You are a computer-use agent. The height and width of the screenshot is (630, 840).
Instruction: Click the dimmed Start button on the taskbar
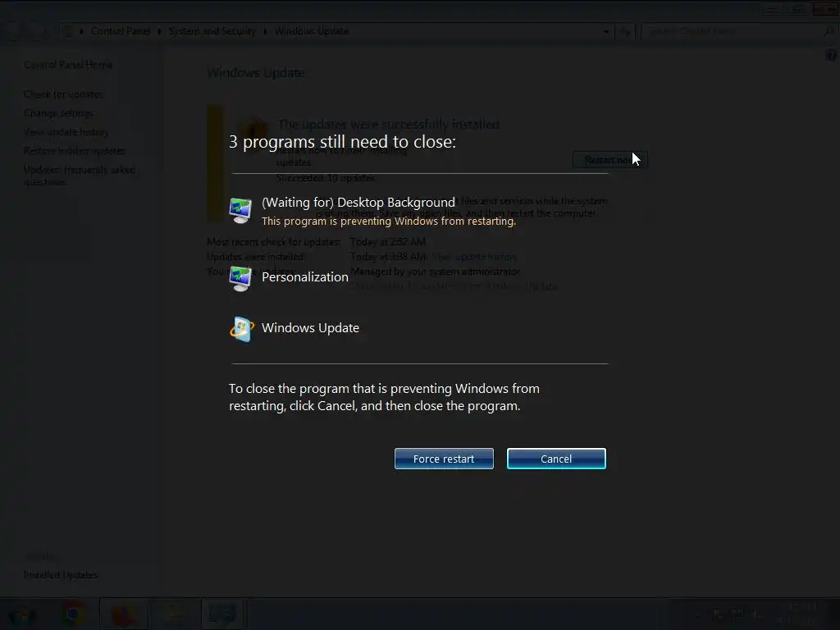(22, 615)
